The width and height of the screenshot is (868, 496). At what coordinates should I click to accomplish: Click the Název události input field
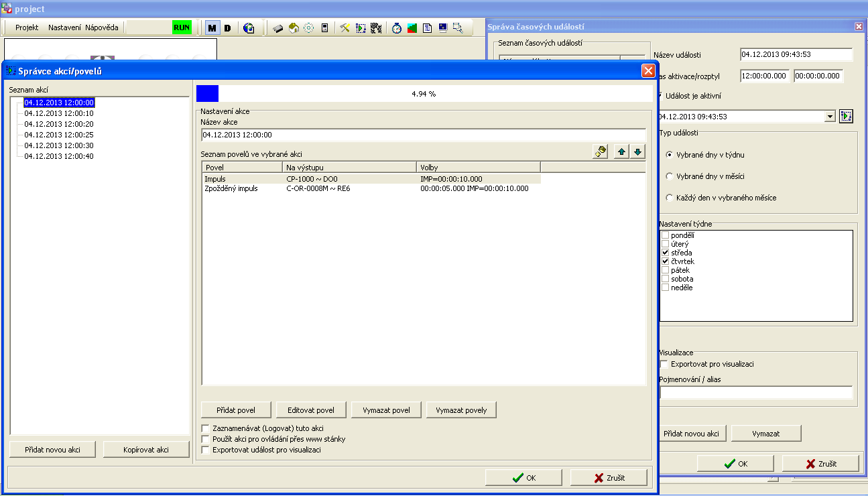tap(796, 55)
